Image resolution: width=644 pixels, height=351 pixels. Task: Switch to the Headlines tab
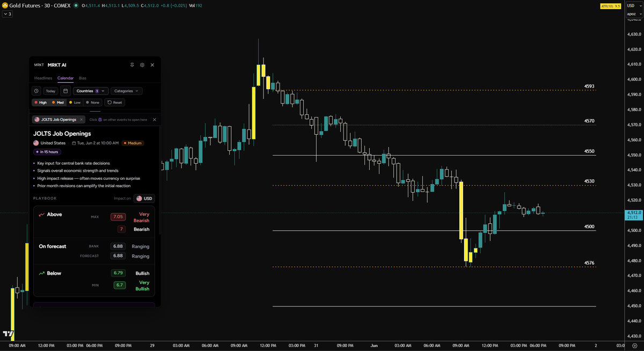click(43, 78)
